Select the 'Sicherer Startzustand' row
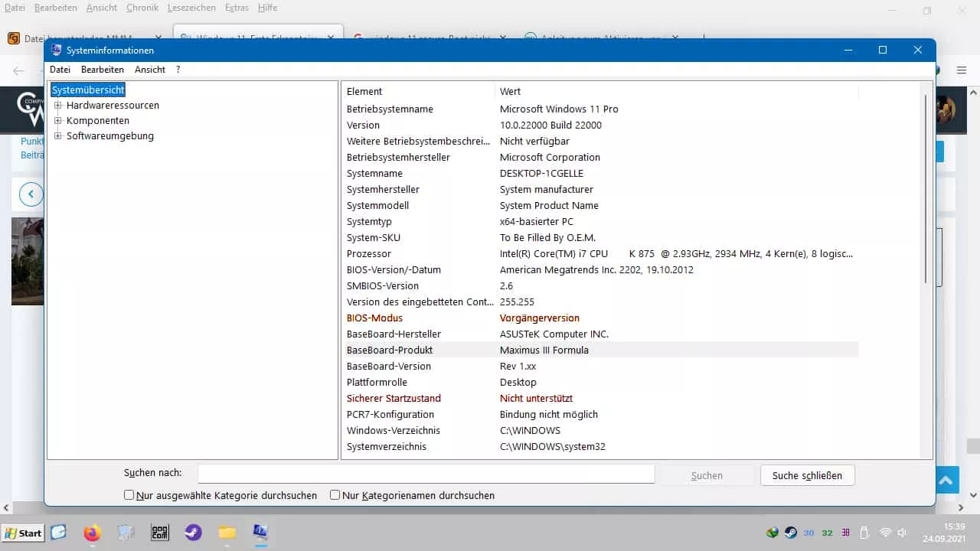The image size is (980, 551). point(600,398)
